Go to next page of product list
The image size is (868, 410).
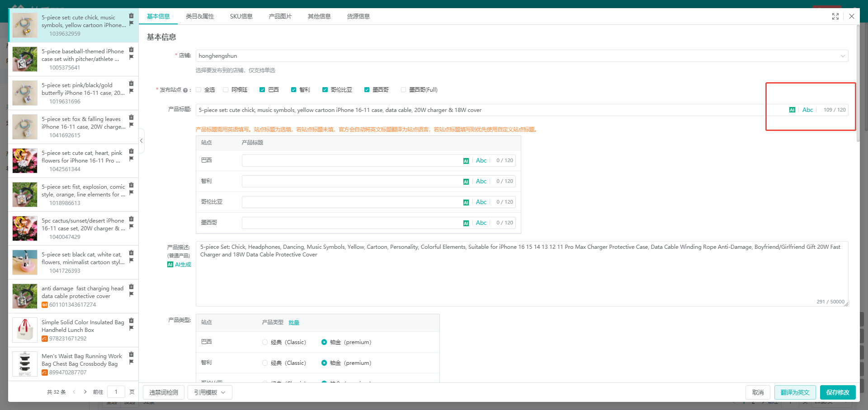pyautogui.click(x=85, y=392)
